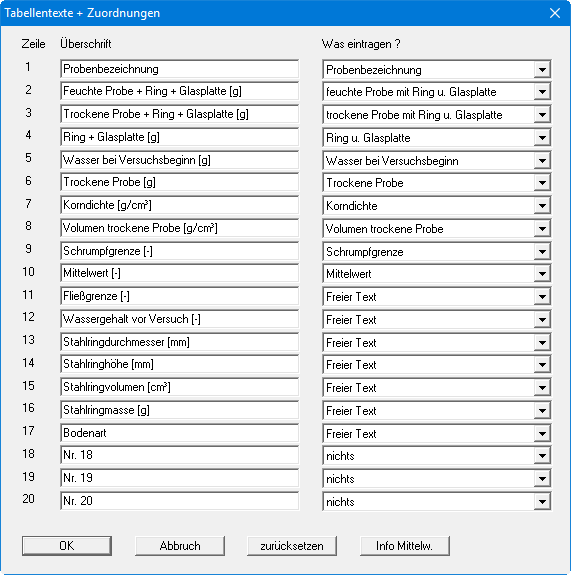Screen dimensions: 571x575
Task: Click the Korndichte [g/cm³] field
Action: [179, 205]
